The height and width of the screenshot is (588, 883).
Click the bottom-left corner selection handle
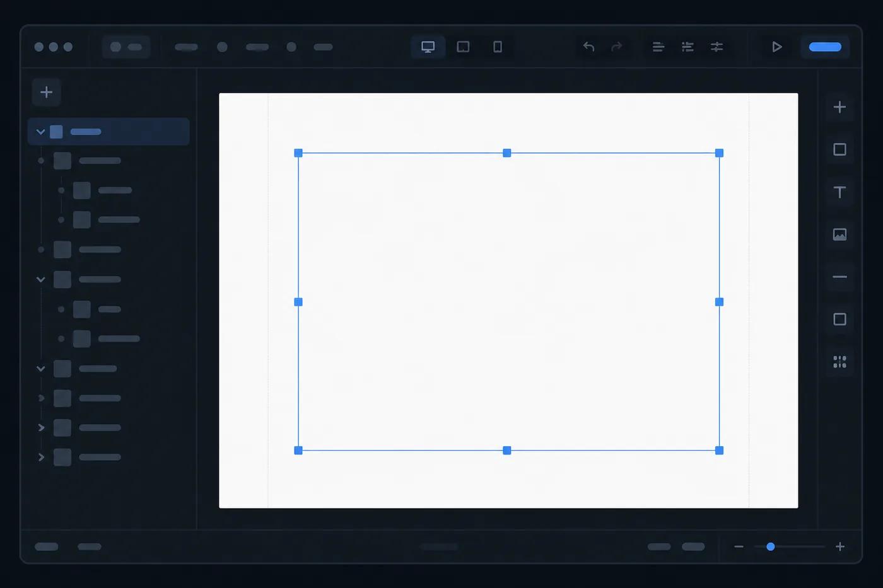pyautogui.click(x=298, y=451)
